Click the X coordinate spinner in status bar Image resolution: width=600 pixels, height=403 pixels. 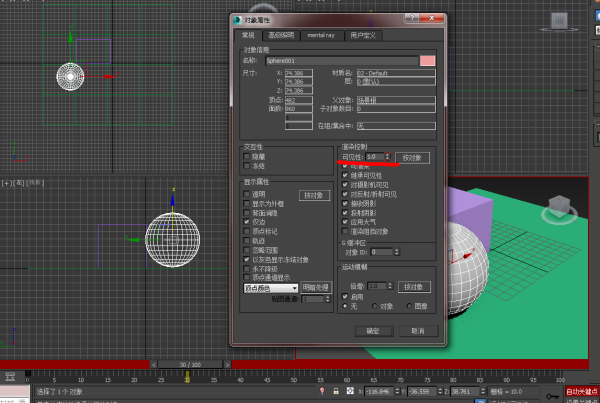[397, 391]
